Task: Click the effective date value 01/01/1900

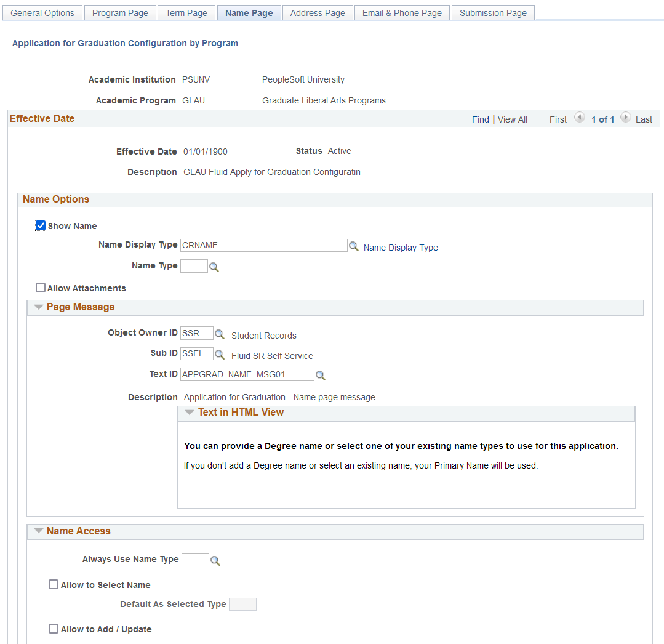Action: click(x=206, y=151)
